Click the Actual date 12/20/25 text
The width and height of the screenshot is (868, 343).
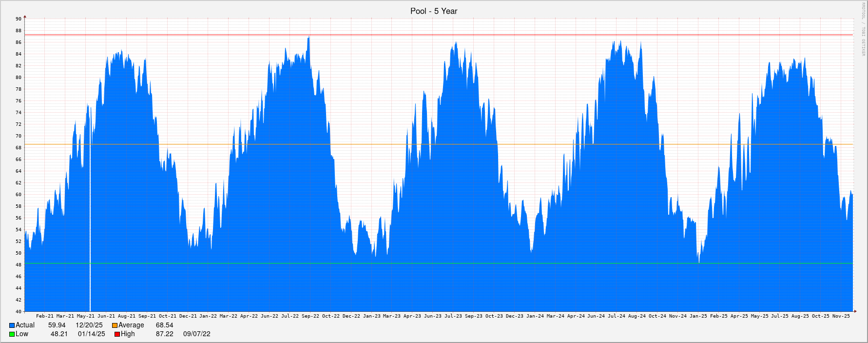pyautogui.click(x=89, y=325)
